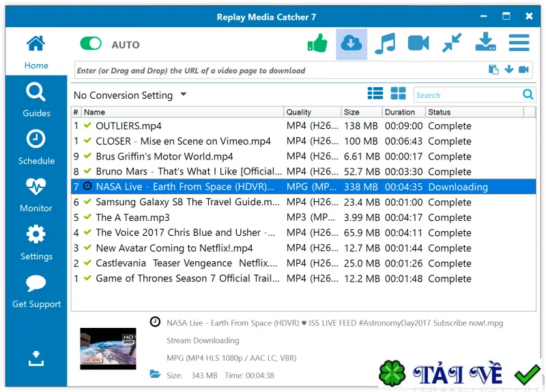Sort the list by Status column
This screenshot has height=392, width=546.
click(474, 112)
